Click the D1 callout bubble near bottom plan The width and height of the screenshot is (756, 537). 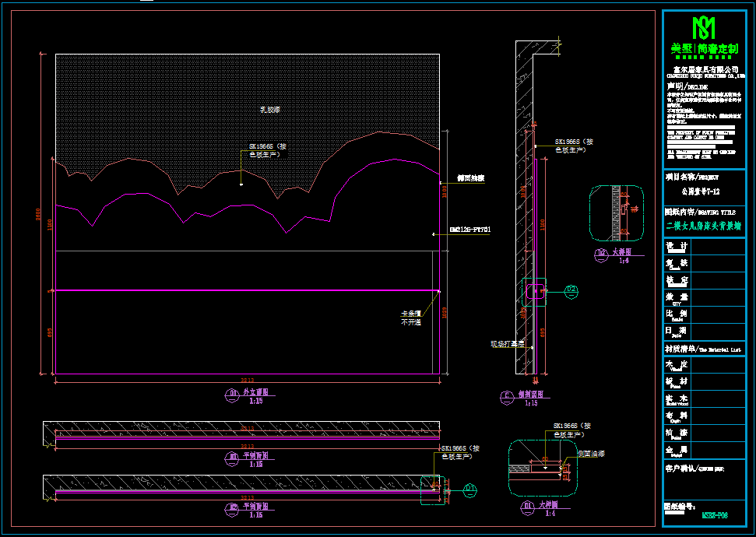click(x=469, y=489)
